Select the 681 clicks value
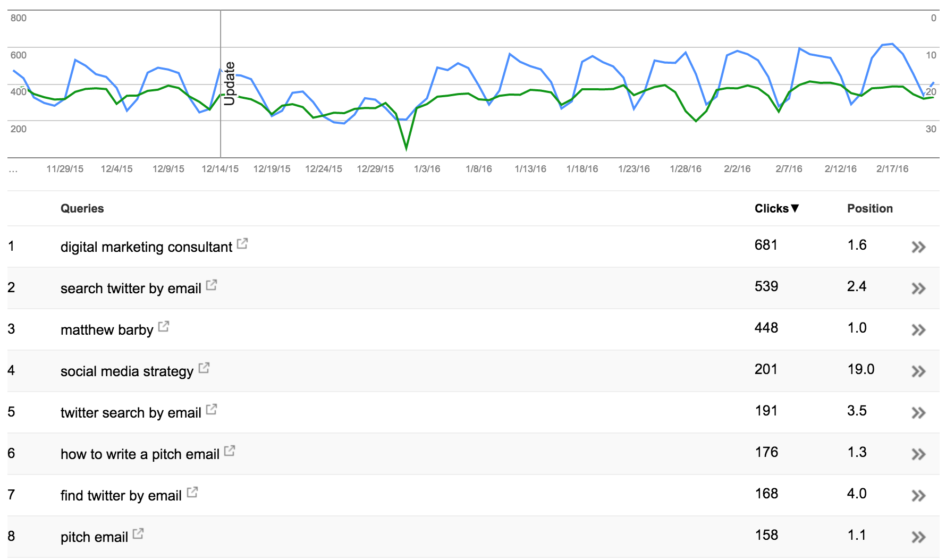This screenshot has height=560, width=946. point(766,245)
